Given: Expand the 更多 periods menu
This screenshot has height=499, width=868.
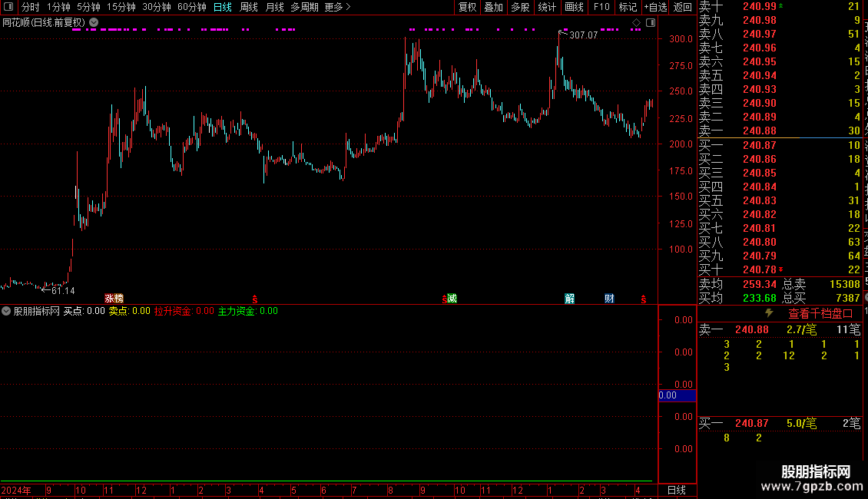Looking at the screenshot, I should (337, 7).
